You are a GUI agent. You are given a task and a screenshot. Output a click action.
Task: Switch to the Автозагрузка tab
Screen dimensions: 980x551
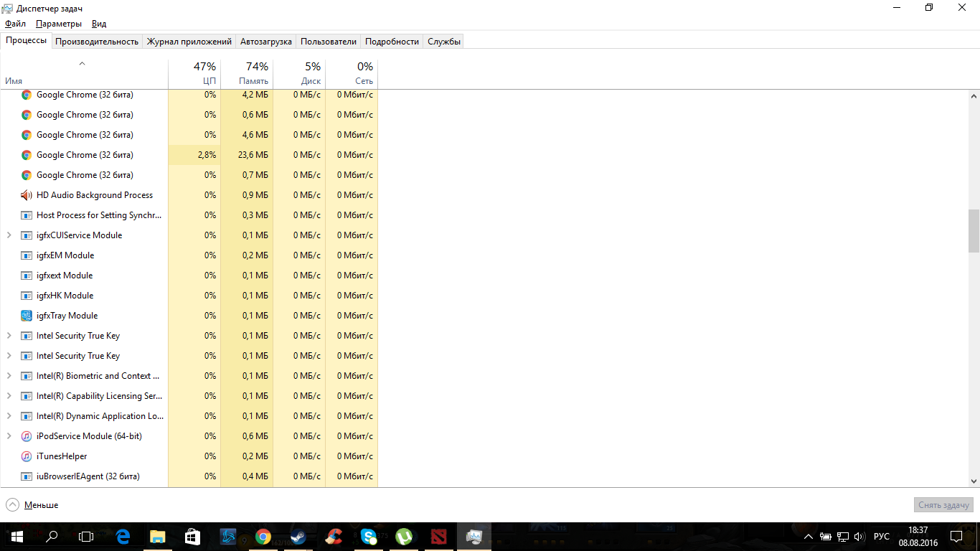(x=266, y=42)
